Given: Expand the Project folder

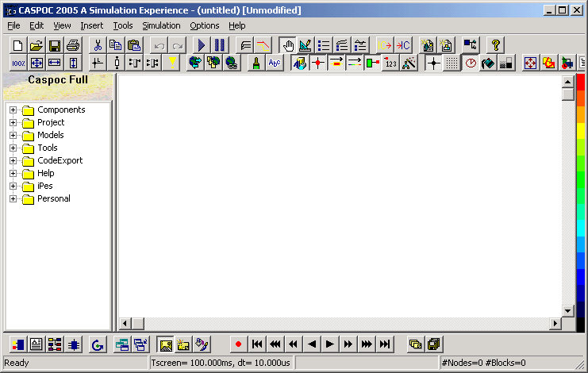Looking at the screenshot, I should click(13, 122).
